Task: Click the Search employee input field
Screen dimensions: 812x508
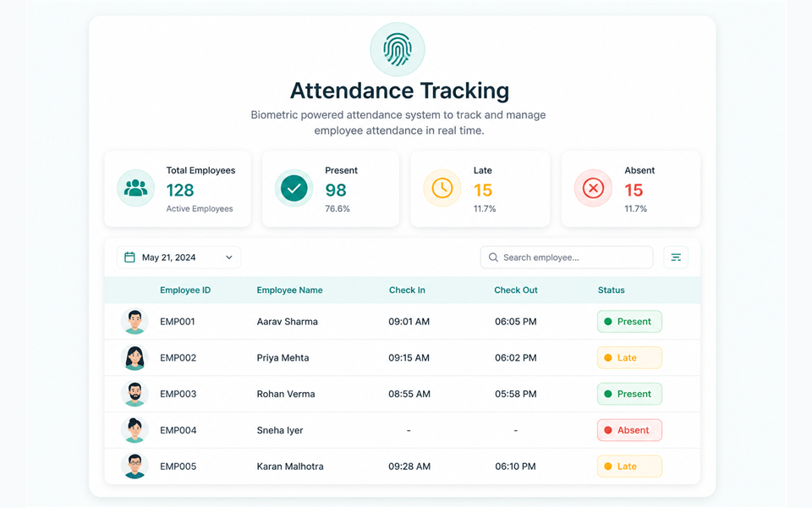Action: click(567, 257)
